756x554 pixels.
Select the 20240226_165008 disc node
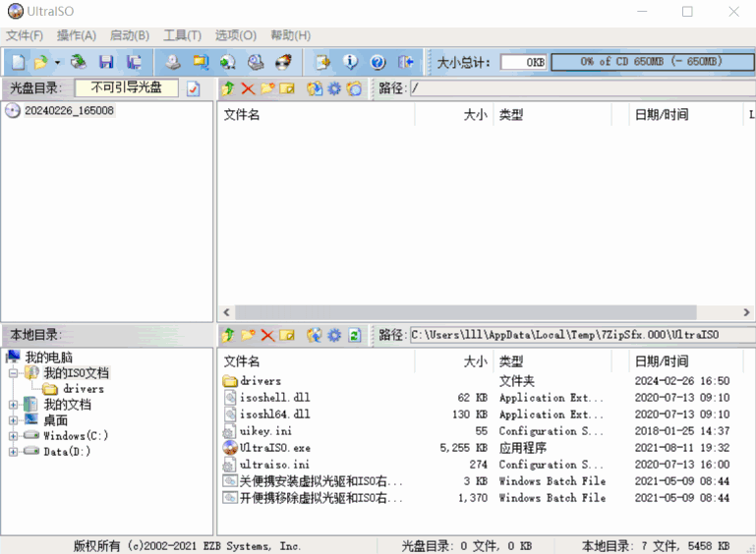(69, 111)
